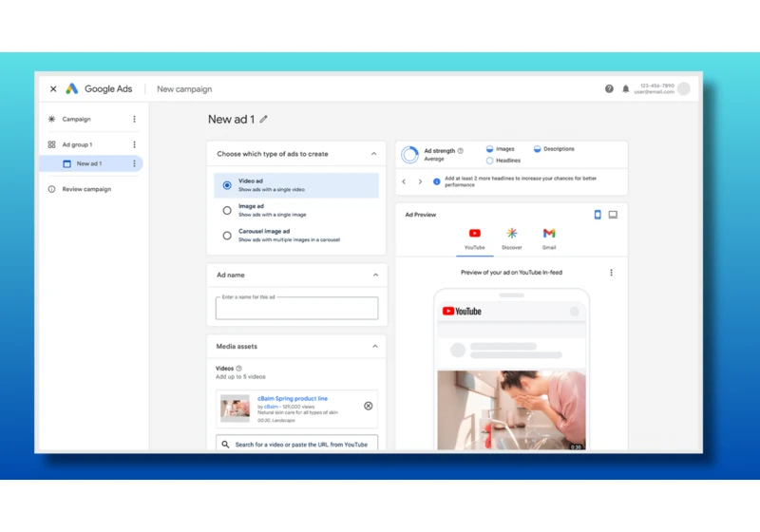760x532 pixels.
Task: Collapse the Ad name section
Action: coord(375,275)
